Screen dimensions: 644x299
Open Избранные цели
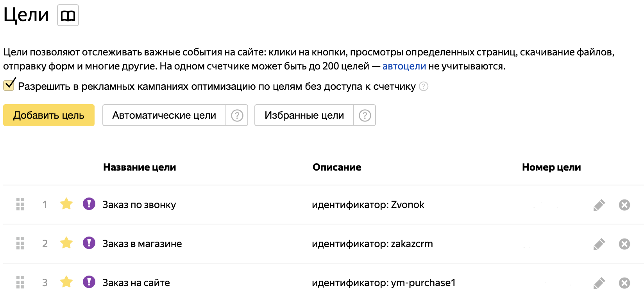coord(304,115)
